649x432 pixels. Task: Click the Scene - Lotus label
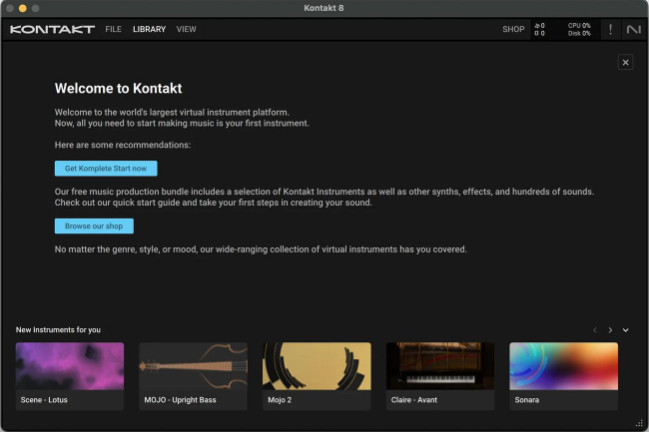coord(44,400)
